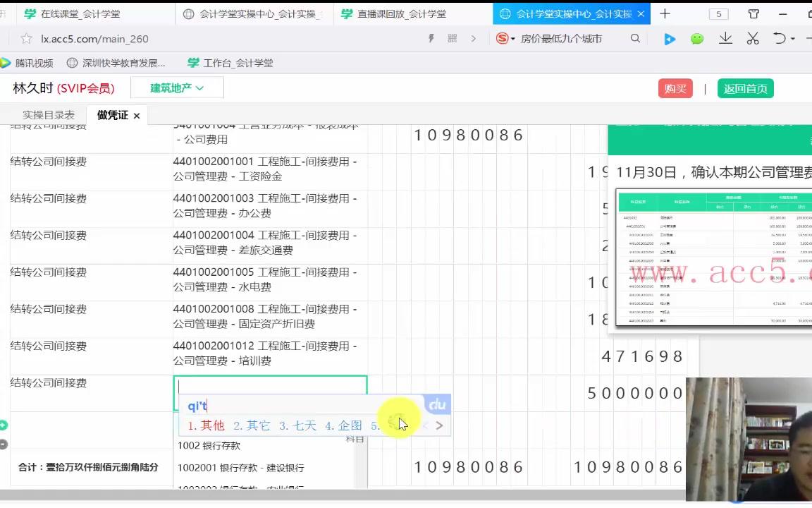The image size is (812, 508).
Task: Switch to the 做凭证 tab
Action: pos(111,115)
